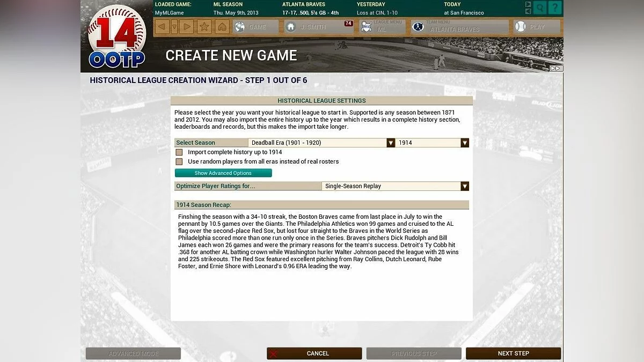Viewport: 644px width, 362px height.
Task: Open the ML league menu
Action: pyautogui.click(x=382, y=27)
